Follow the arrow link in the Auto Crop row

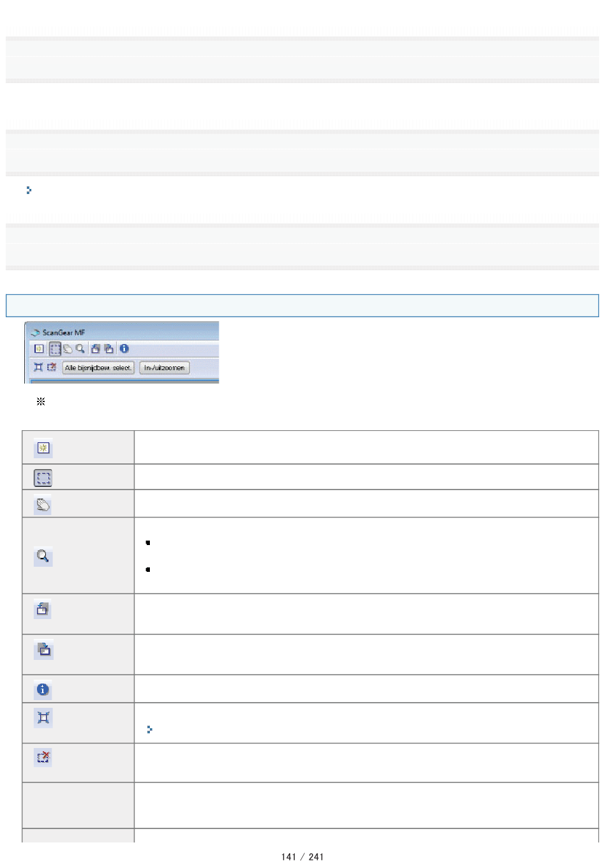(149, 730)
